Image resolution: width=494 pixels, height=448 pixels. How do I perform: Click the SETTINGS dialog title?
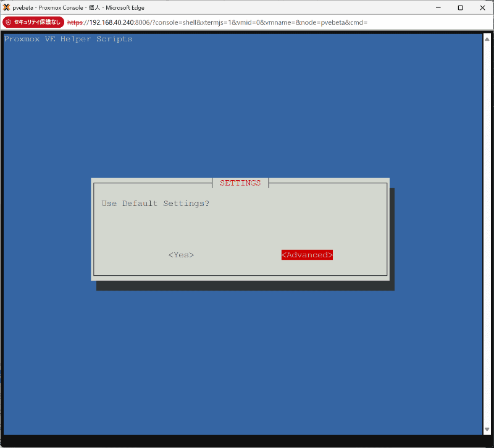240,183
